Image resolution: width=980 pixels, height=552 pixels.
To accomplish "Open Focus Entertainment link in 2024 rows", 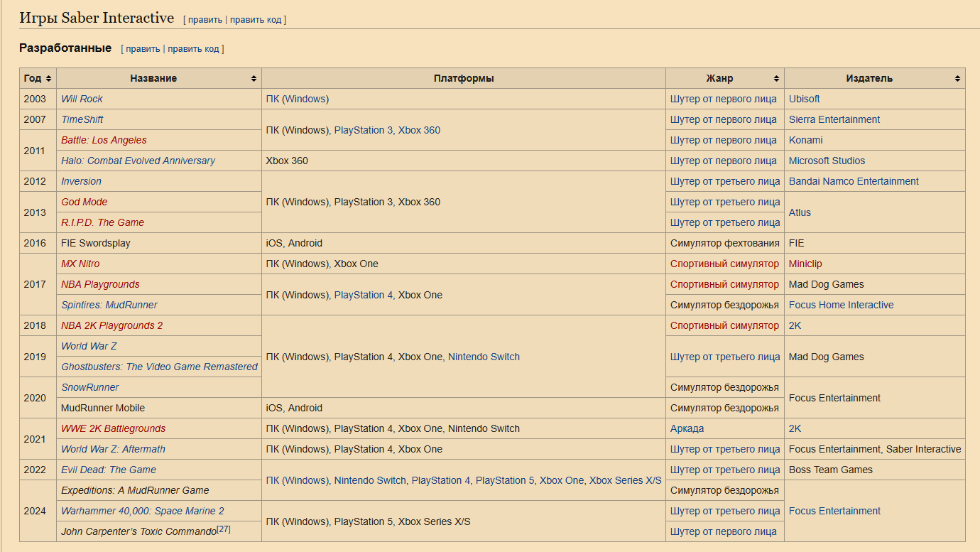I will pos(834,511).
